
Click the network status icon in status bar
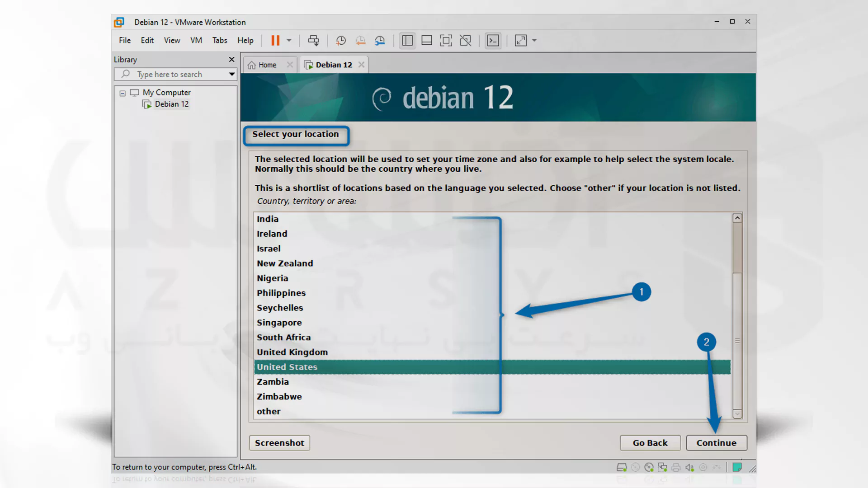pos(664,467)
